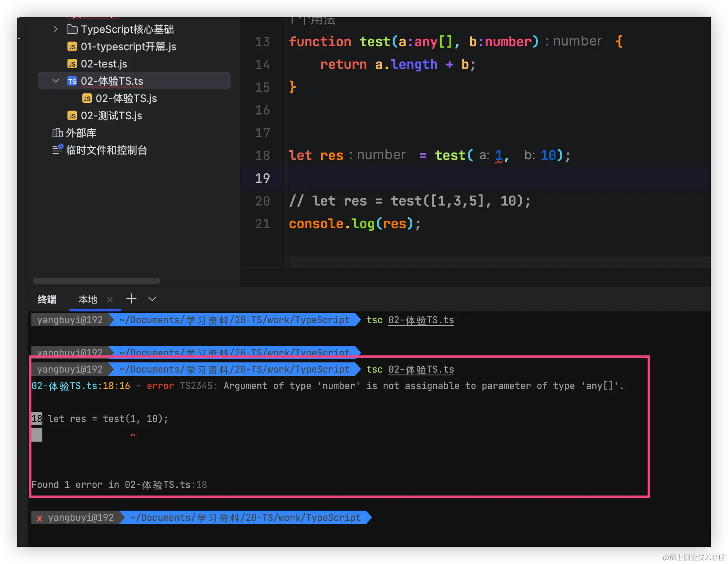
Task: Click yangbuyi@192 in the first terminal prompt
Action: (70, 320)
